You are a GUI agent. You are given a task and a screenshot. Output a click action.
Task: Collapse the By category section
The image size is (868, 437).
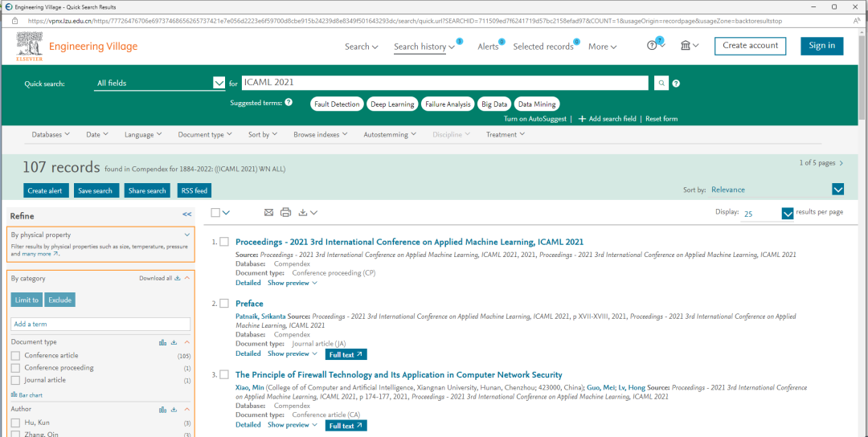tap(187, 279)
